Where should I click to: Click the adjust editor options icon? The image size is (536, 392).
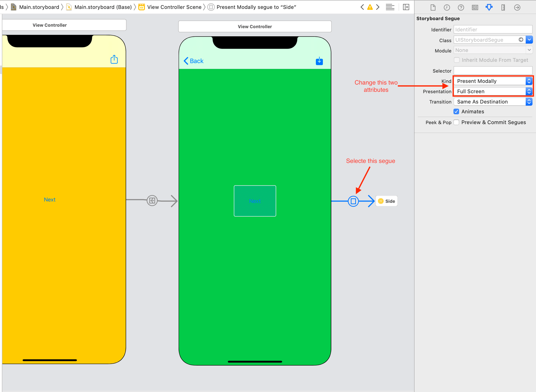click(x=390, y=7)
